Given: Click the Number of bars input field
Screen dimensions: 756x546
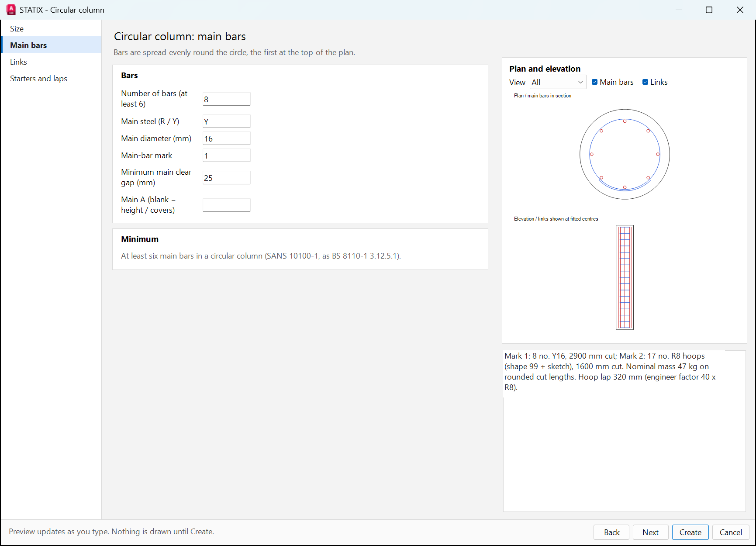Looking at the screenshot, I should coord(226,99).
